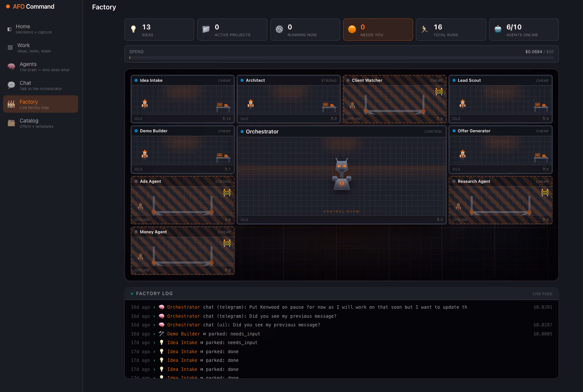Viewport: 583px width, 392px height.
Task: Select the Factory live facility map item
Action: pos(40,104)
